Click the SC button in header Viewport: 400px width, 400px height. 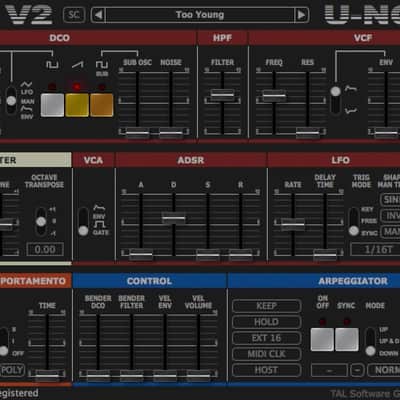click(74, 15)
